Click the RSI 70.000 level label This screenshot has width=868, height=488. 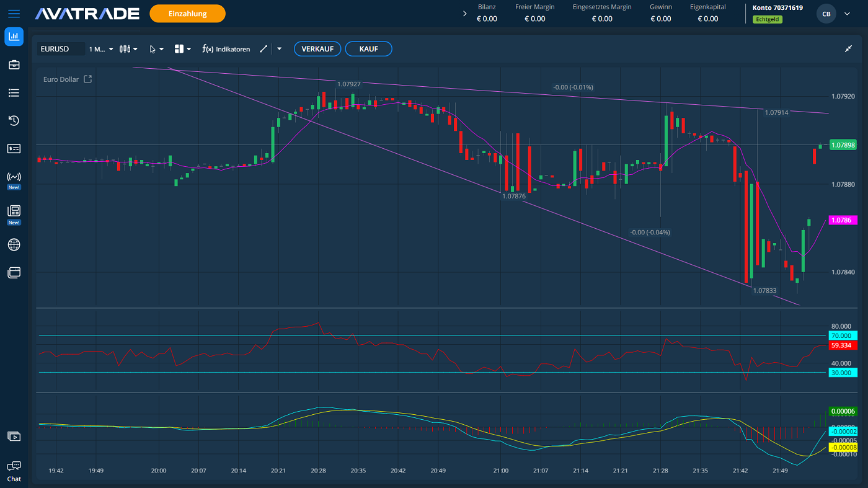pos(843,335)
